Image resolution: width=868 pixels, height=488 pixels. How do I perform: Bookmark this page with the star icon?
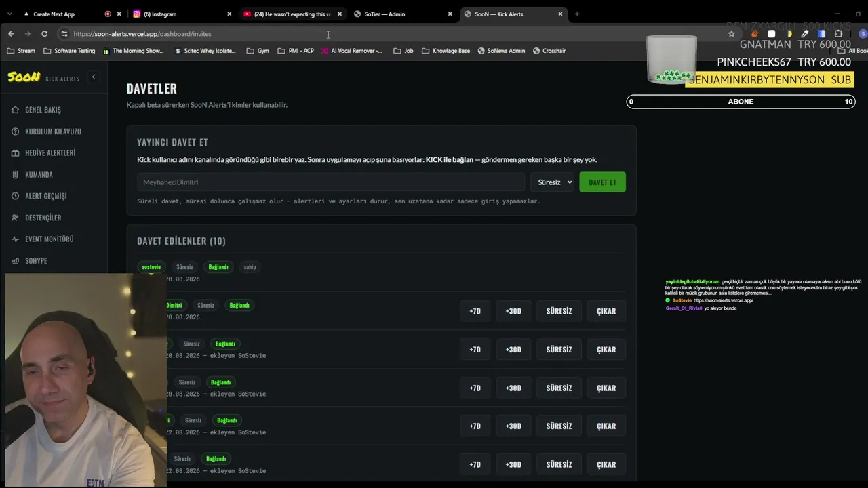[731, 34]
